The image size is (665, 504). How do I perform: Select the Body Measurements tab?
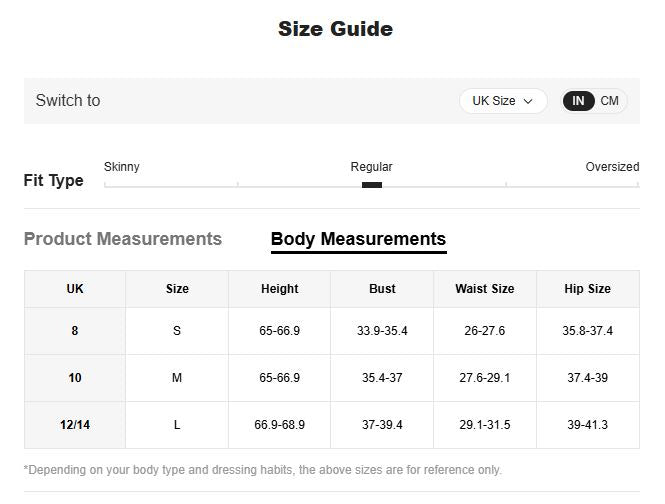point(358,239)
